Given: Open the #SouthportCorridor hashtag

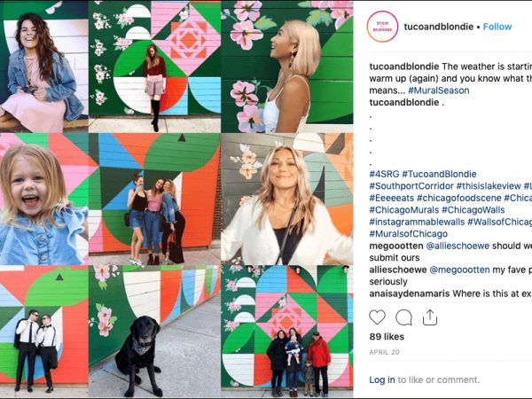Looking at the screenshot, I should [x=411, y=186].
